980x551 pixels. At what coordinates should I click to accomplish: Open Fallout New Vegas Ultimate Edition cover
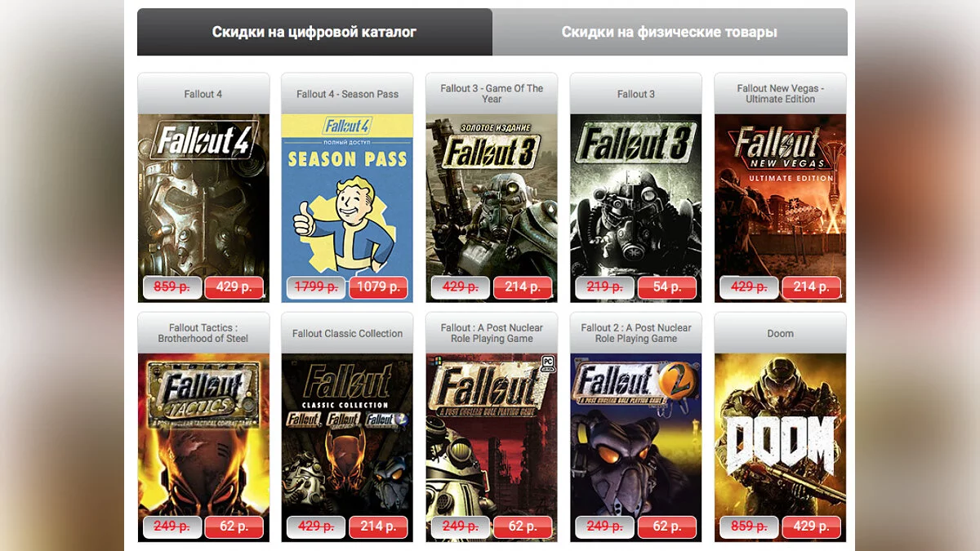coord(780,208)
